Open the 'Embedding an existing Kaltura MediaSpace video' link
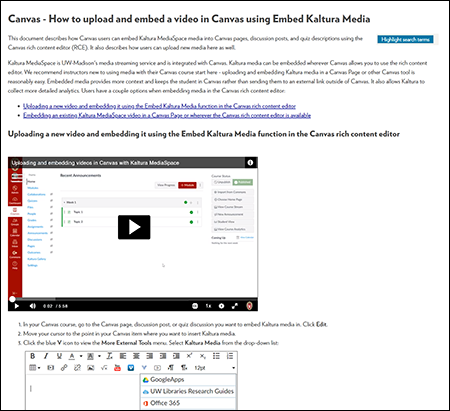Screen dimensions: 450x411 coord(167,115)
